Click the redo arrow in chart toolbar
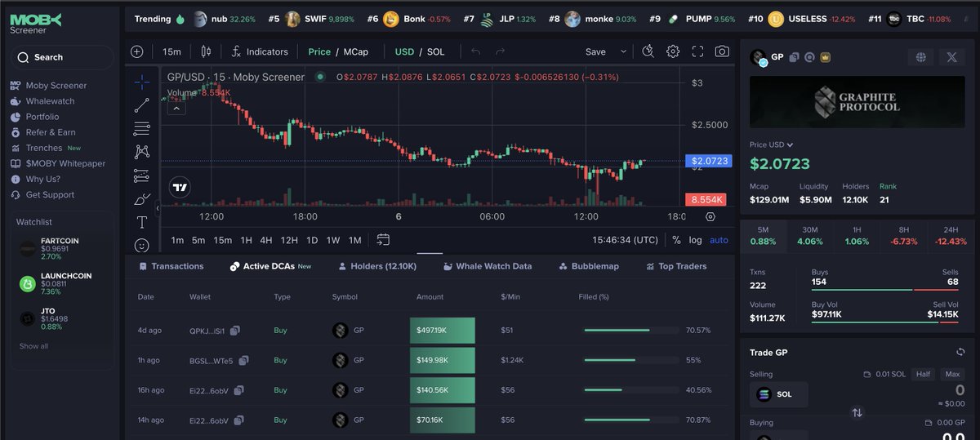This screenshot has height=440, width=980. [500, 51]
